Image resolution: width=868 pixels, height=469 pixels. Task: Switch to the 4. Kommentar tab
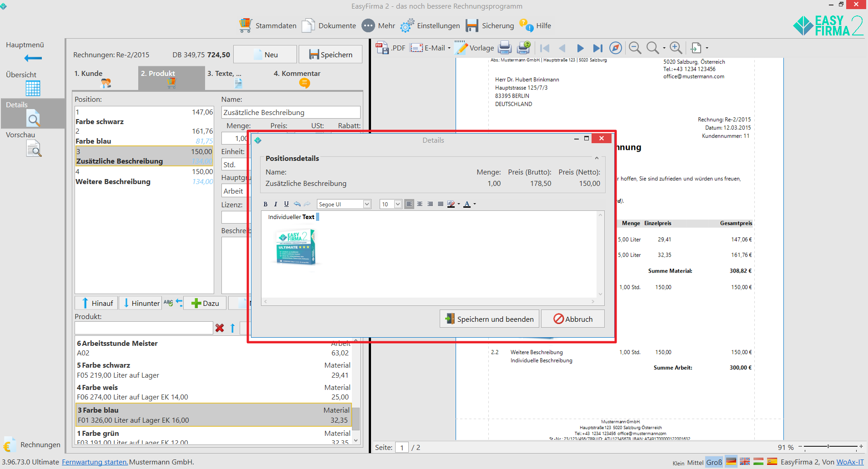point(304,79)
